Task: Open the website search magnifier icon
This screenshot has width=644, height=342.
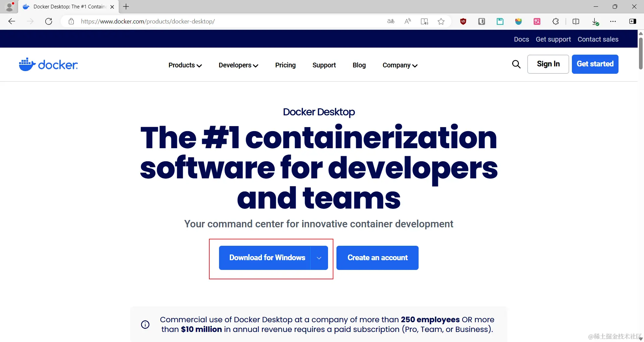Action: tap(516, 64)
